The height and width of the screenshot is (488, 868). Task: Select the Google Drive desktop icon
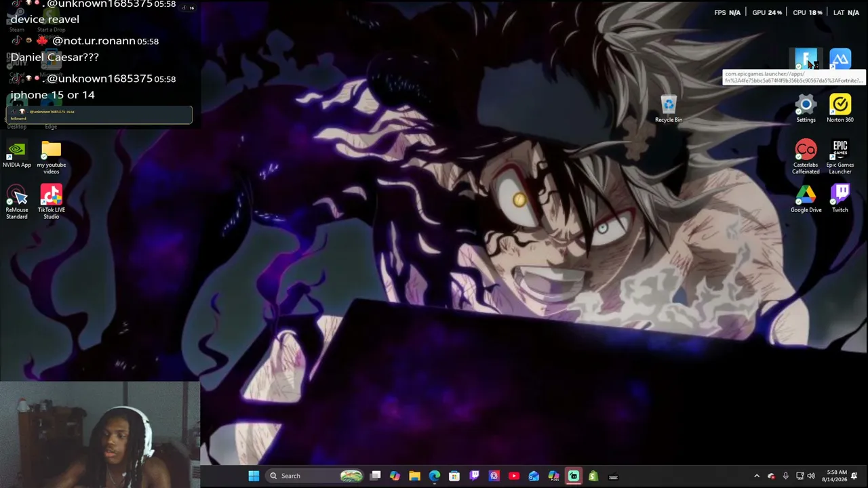(806, 199)
